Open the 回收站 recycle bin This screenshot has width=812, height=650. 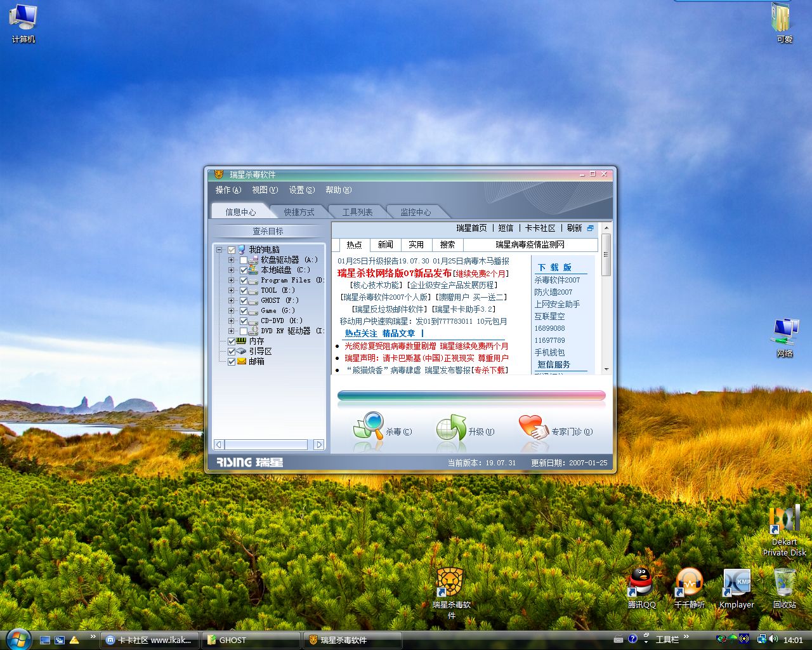click(785, 588)
